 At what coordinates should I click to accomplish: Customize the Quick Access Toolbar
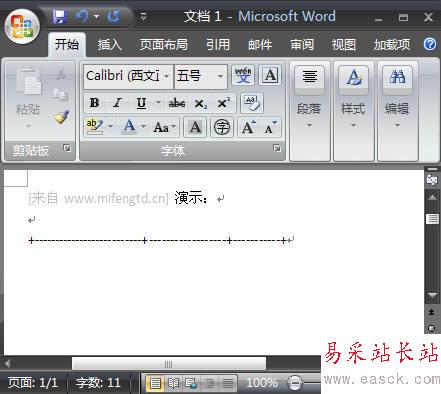pyautogui.click(x=144, y=16)
